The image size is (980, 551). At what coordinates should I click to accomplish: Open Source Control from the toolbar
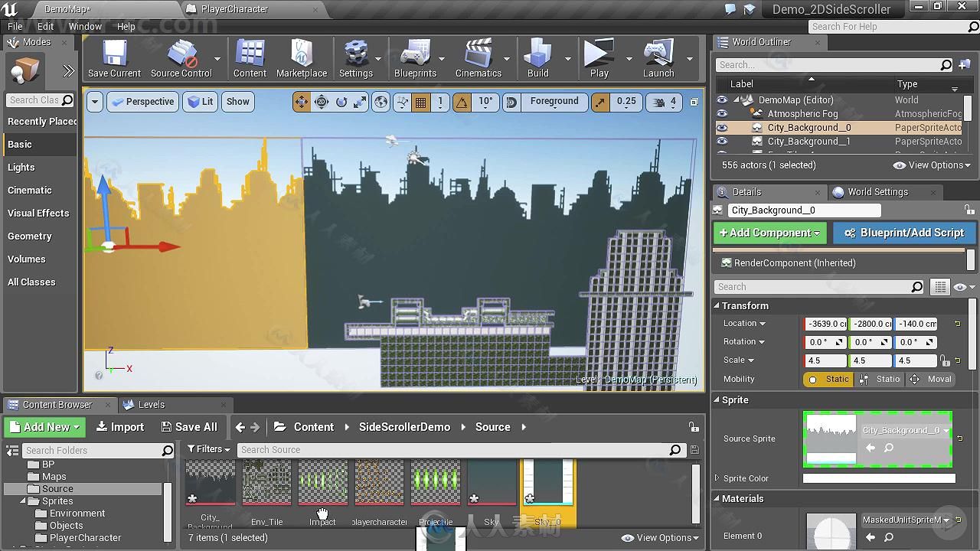(181, 59)
